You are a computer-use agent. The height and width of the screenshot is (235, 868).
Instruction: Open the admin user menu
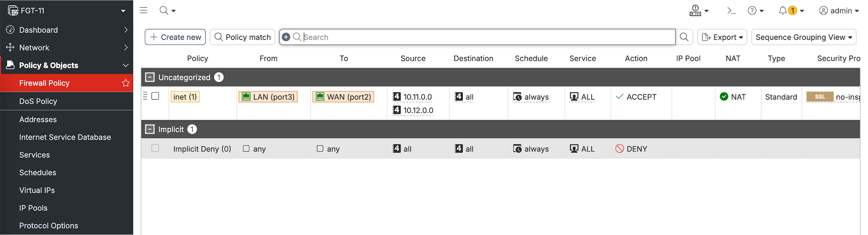pyautogui.click(x=839, y=10)
